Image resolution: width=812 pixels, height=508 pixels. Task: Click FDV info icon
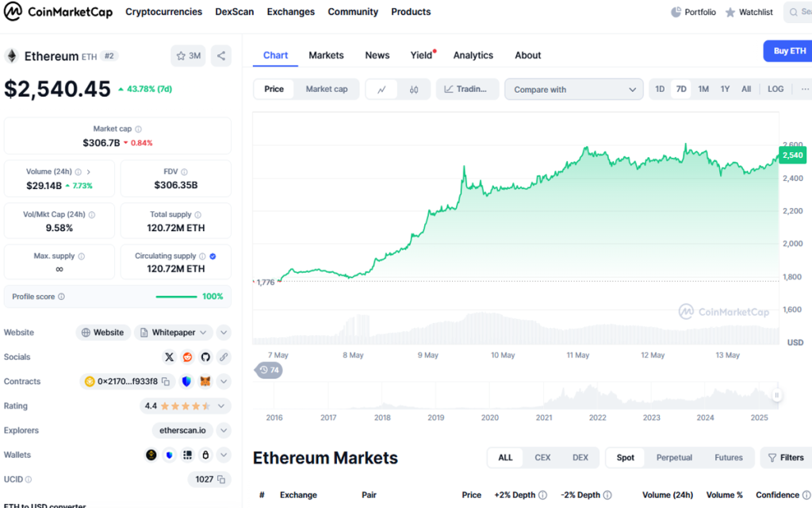coord(184,171)
